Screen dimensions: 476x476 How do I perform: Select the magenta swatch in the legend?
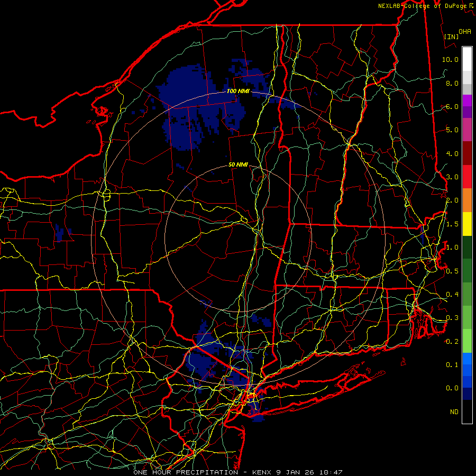(x=467, y=100)
